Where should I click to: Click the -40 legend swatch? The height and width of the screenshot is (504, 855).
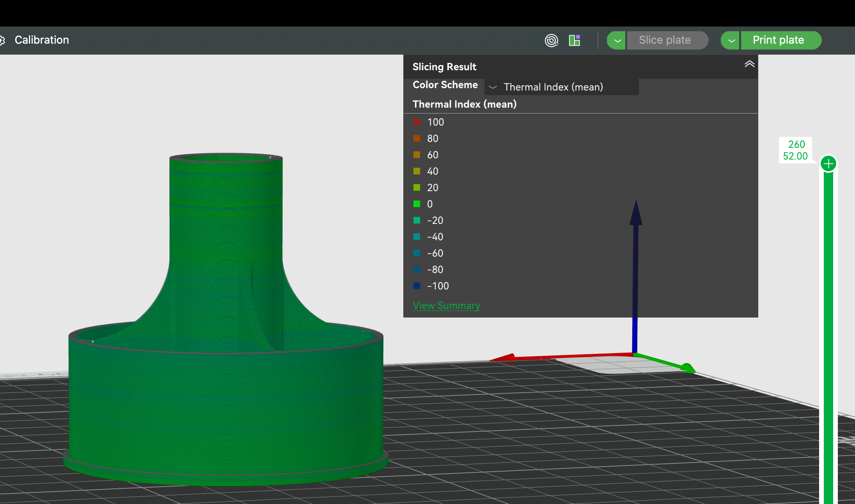(x=417, y=237)
